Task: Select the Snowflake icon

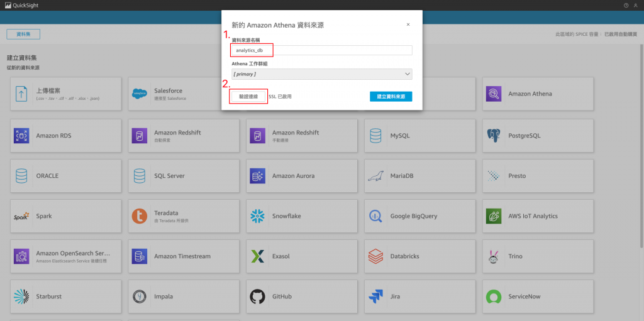Action: pos(257,216)
